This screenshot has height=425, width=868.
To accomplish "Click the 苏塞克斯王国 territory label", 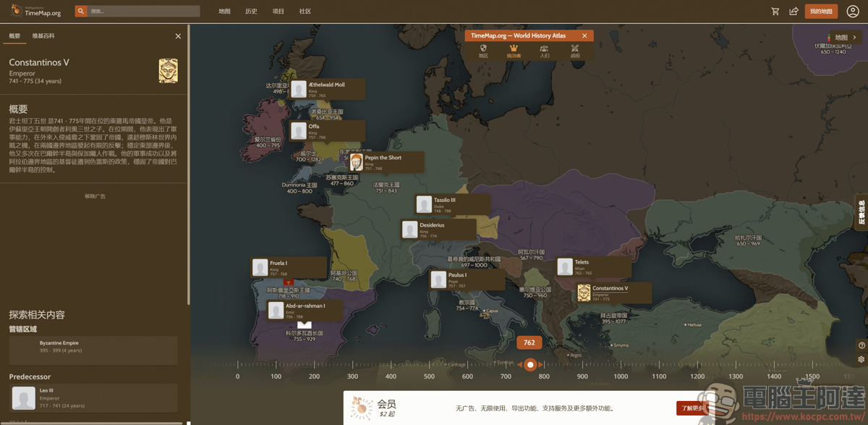I will tap(341, 180).
